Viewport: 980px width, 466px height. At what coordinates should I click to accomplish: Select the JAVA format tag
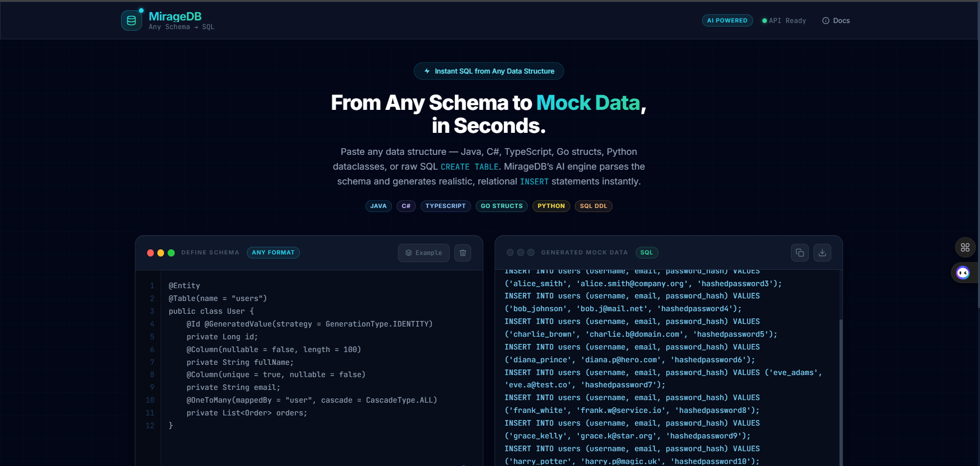(x=379, y=206)
